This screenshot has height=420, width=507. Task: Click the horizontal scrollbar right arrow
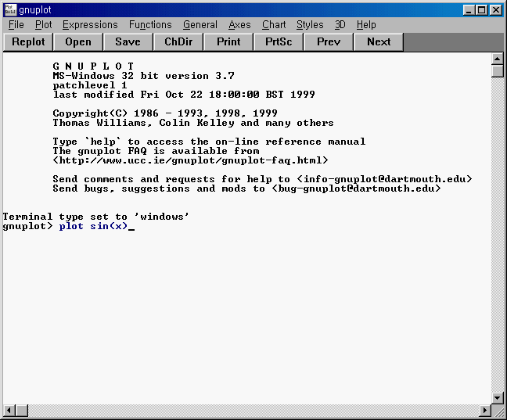484,411
